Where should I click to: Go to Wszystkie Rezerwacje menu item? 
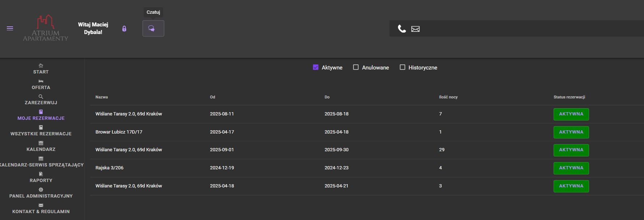pos(41,134)
